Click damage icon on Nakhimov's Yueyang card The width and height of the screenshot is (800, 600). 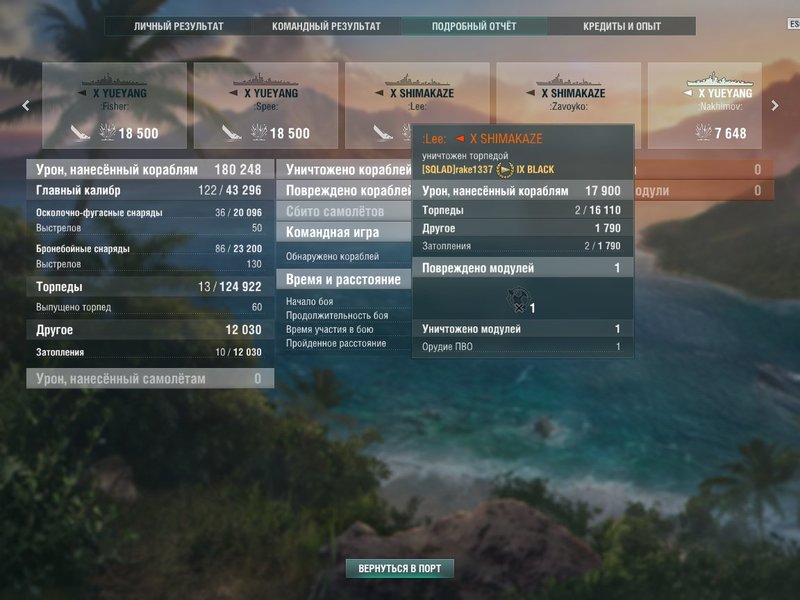[x=703, y=132]
